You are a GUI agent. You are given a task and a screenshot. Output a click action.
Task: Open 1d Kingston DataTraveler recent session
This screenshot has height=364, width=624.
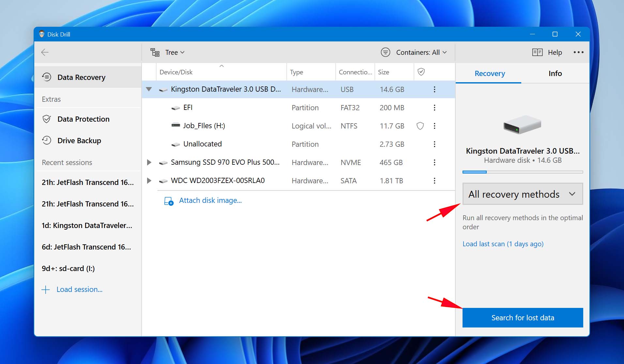coord(88,225)
